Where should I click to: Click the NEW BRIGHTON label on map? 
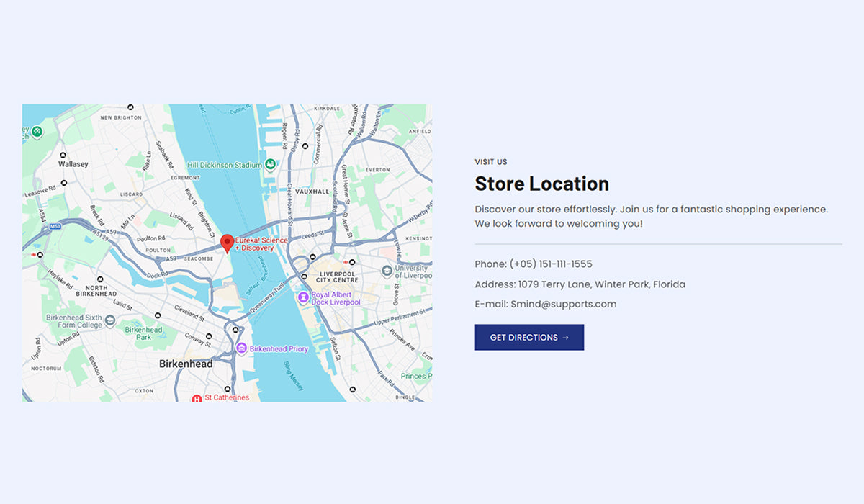[121, 117]
